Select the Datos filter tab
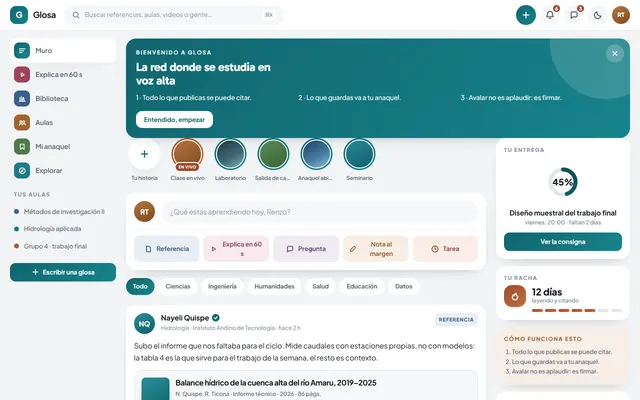640x400 pixels. click(404, 287)
